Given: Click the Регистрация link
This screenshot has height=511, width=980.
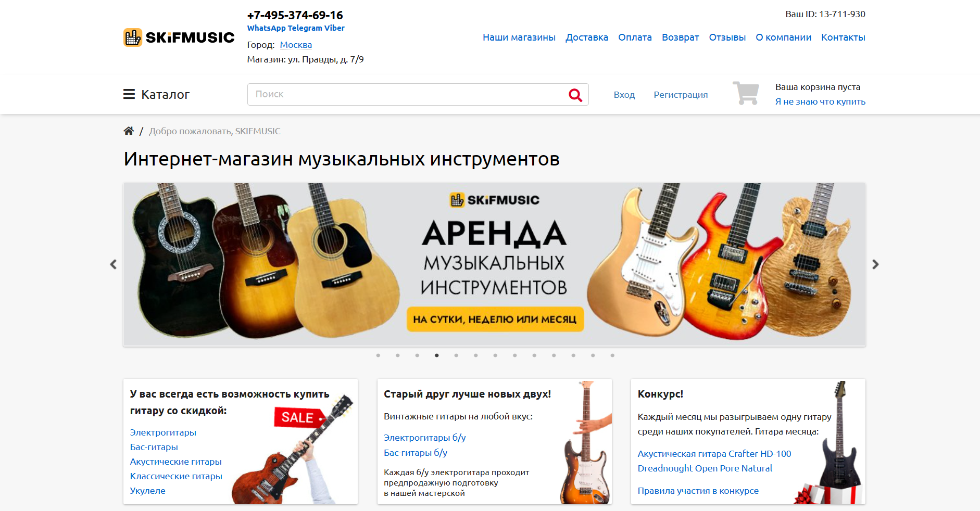Looking at the screenshot, I should point(681,95).
